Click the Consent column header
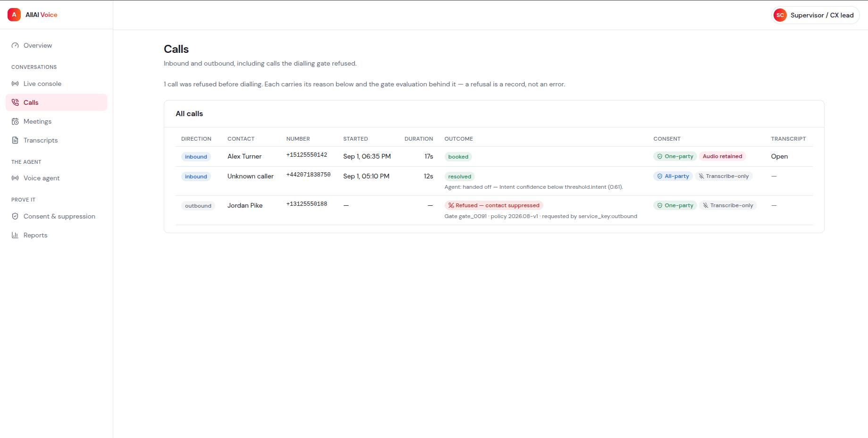The height and width of the screenshot is (438, 868). [x=667, y=139]
